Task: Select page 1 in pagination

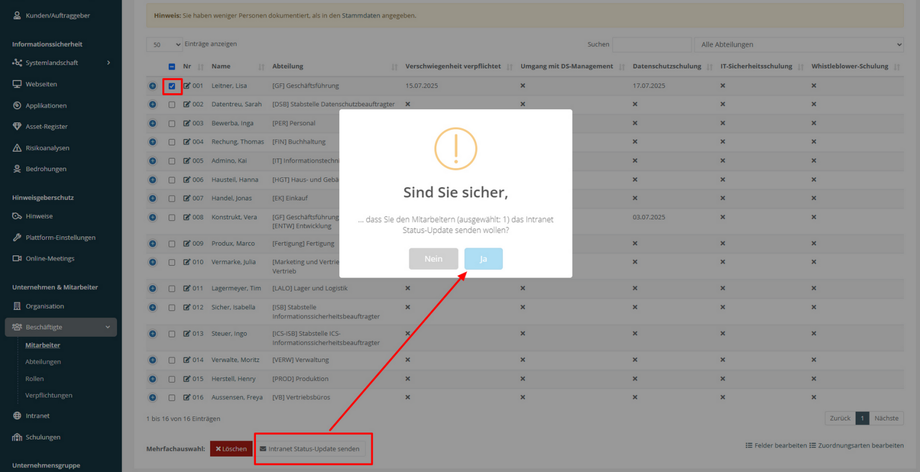Action: (862, 419)
